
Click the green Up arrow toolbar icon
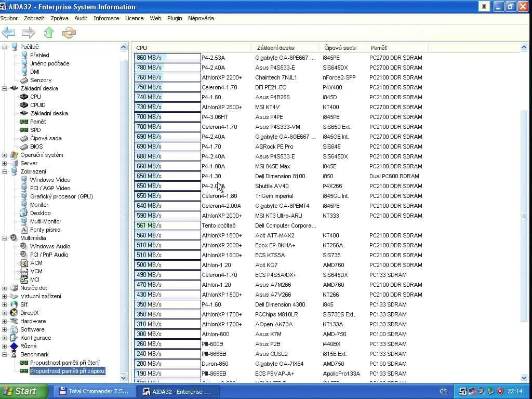49,33
